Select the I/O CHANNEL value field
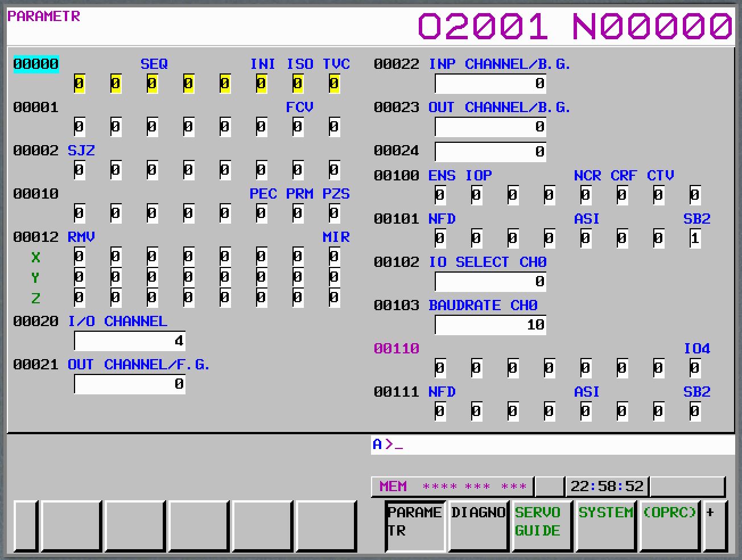 point(130,341)
